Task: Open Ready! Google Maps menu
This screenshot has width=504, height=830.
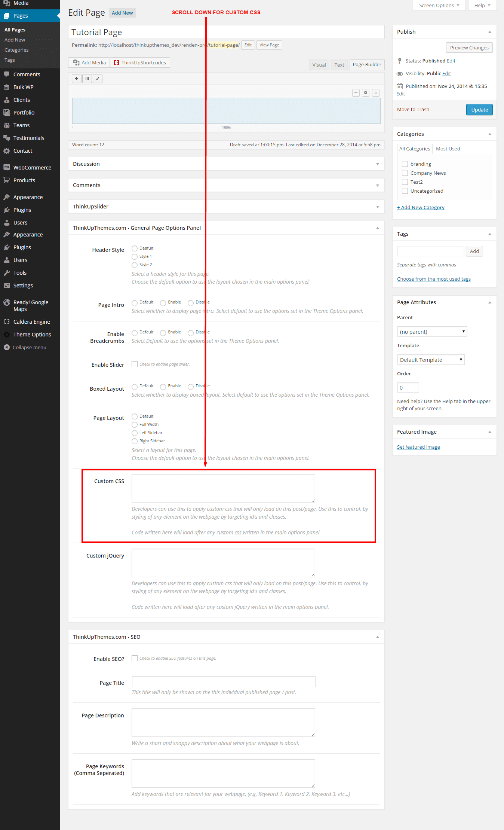Action: 31,305
